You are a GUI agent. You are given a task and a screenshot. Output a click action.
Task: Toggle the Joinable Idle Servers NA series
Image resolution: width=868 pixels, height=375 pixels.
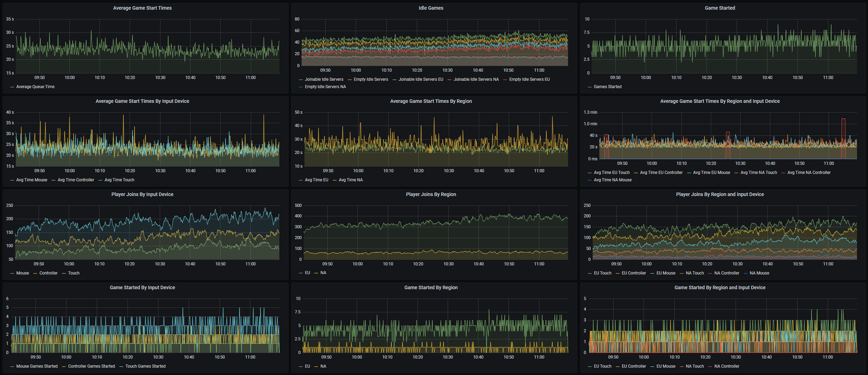(476, 80)
